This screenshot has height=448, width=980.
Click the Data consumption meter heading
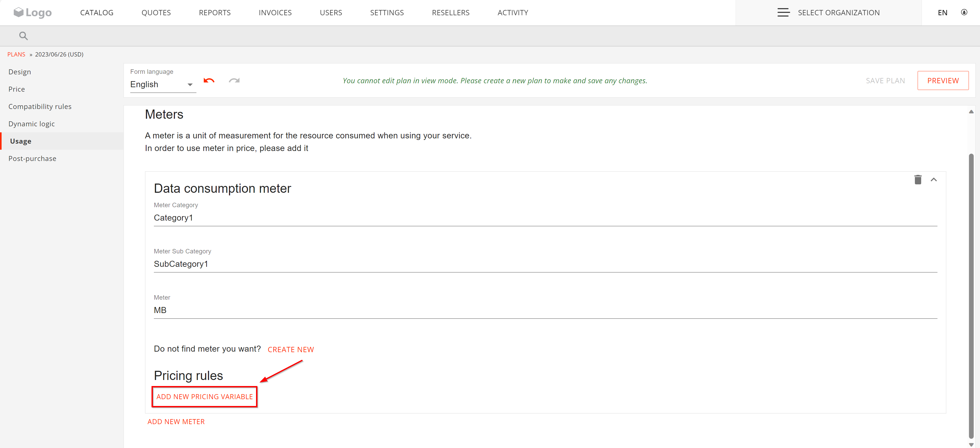click(x=222, y=189)
